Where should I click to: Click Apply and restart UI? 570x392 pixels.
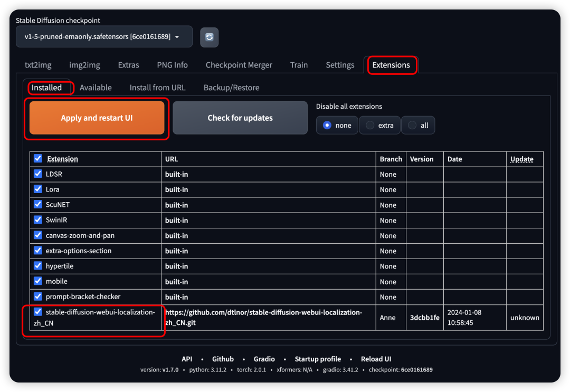point(97,118)
